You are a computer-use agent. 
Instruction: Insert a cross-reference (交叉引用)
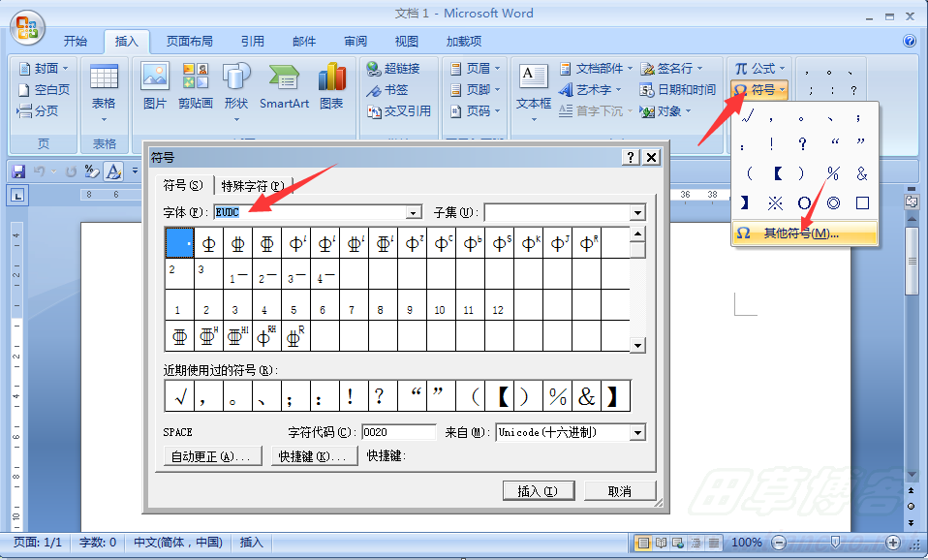(x=399, y=110)
